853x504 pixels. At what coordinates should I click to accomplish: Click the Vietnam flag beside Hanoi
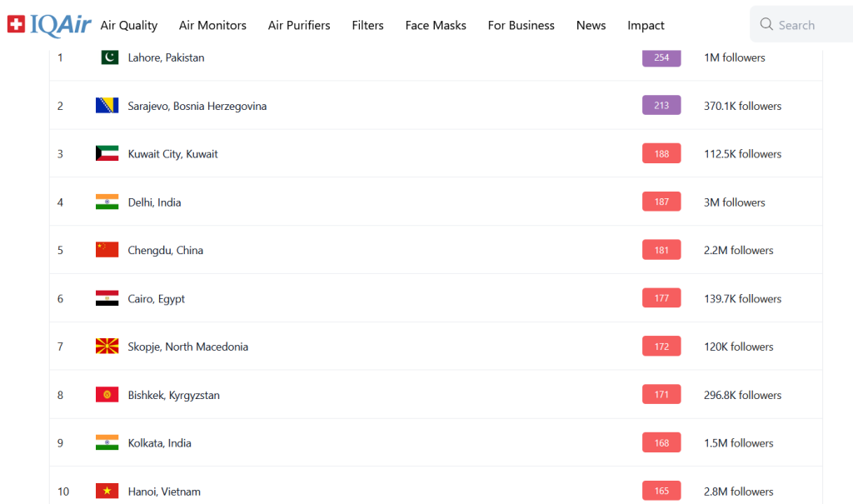(x=107, y=492)
